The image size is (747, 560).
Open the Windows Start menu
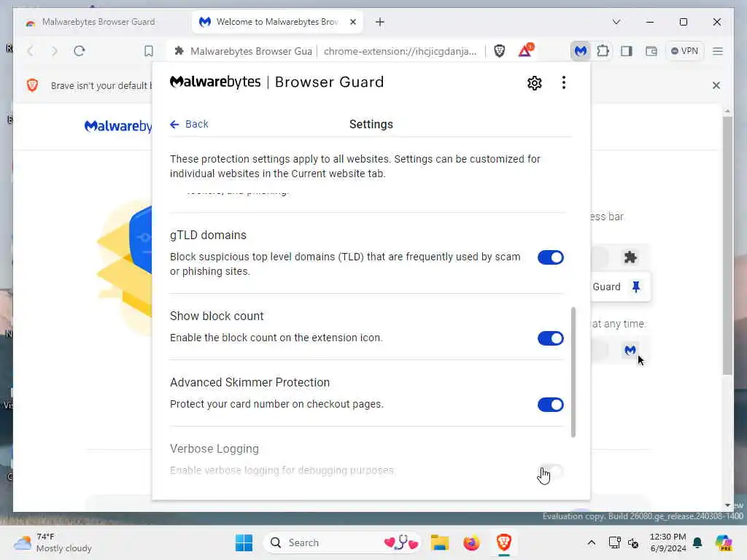pyautogui.click(x=244, y=542)
